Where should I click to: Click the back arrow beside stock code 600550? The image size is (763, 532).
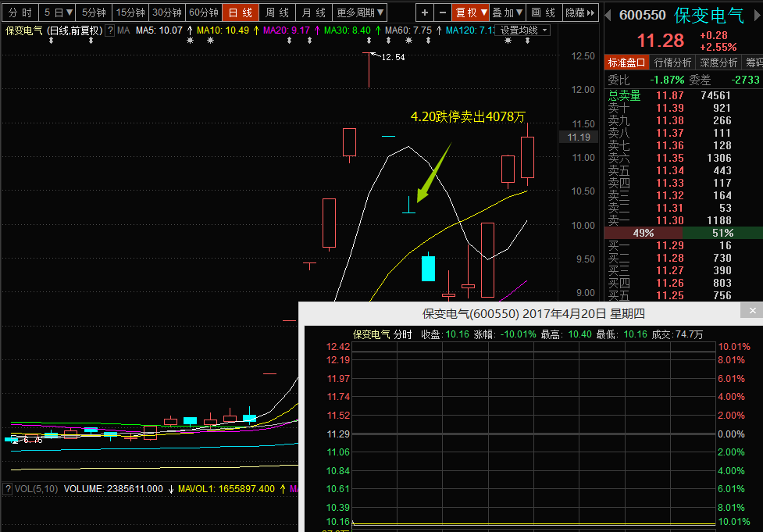click(611, 14)
